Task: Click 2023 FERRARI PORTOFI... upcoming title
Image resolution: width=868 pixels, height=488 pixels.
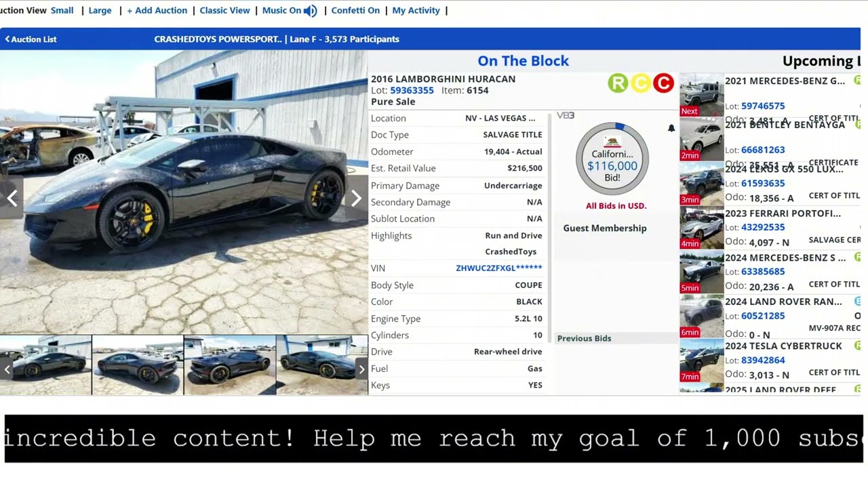Action: coord(783,213)
